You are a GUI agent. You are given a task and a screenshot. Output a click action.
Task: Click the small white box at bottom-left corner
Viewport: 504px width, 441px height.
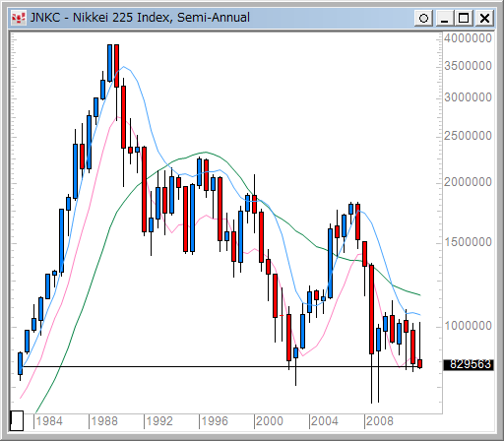pos(17,420)
